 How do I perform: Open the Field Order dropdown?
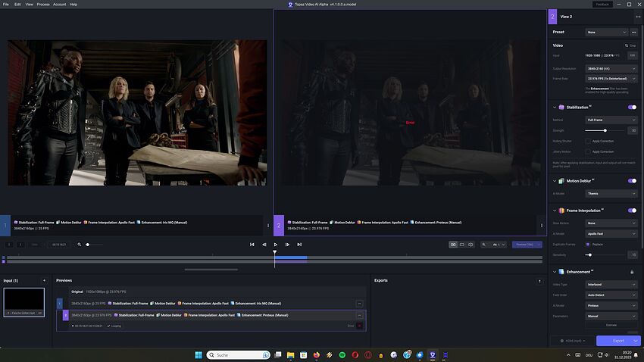611,295
